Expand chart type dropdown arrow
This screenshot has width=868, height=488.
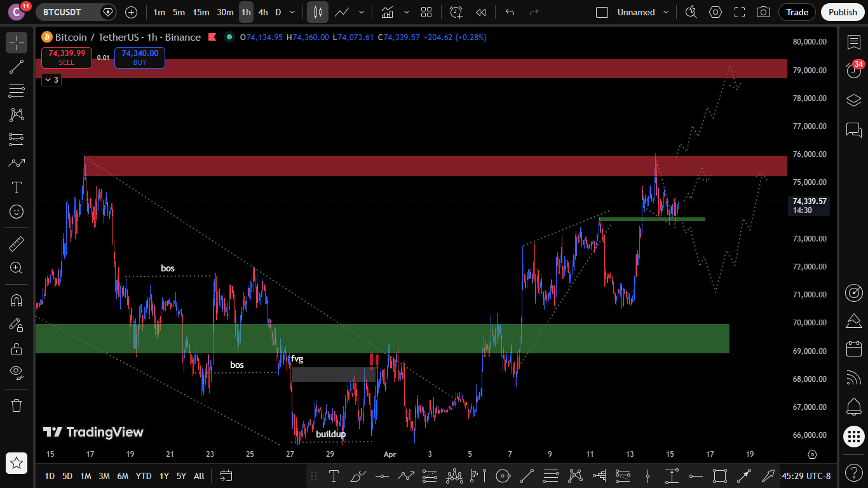pos(362,12)
